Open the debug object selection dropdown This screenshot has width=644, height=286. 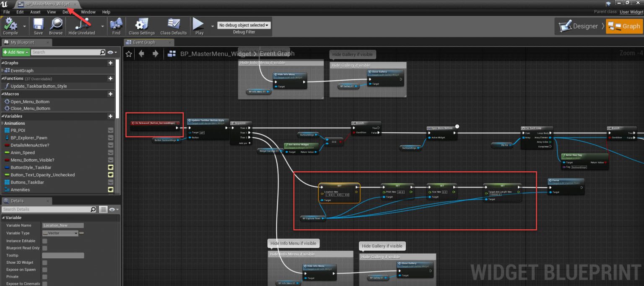(x=244, y=25)
